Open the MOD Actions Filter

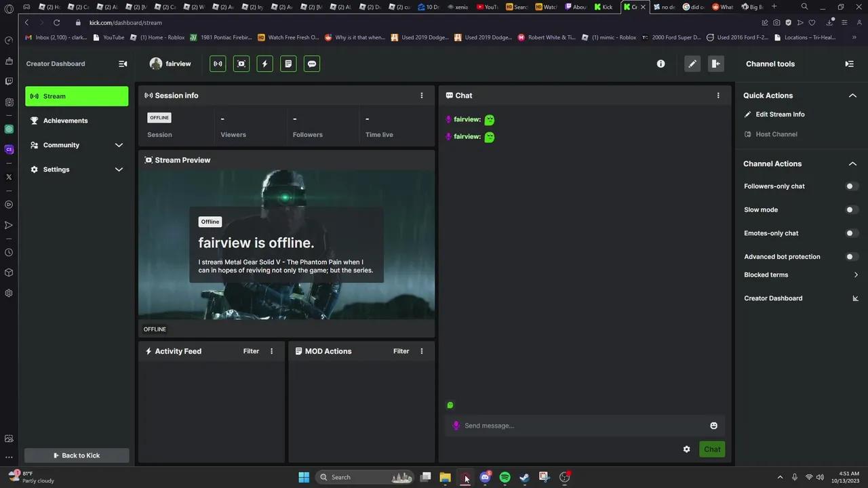pyautogui.click(x=401, y=351)
